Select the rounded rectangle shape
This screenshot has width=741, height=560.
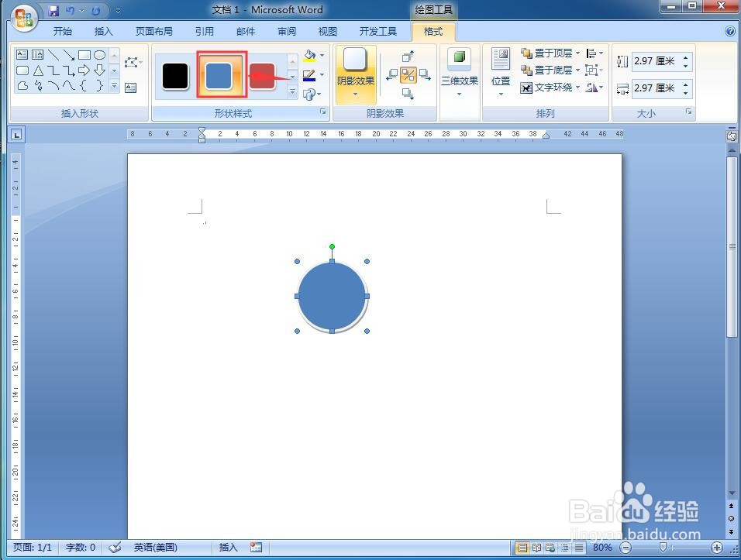point(22,70)
